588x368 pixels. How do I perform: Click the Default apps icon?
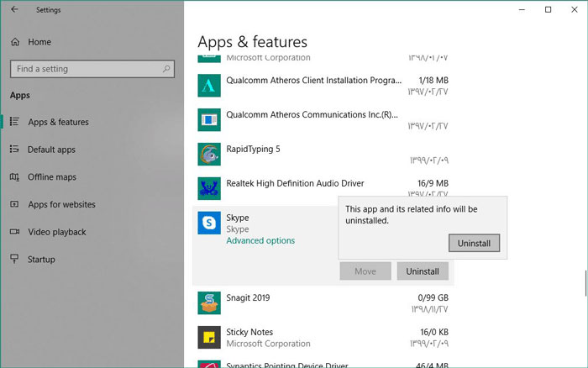pos(14,149)
